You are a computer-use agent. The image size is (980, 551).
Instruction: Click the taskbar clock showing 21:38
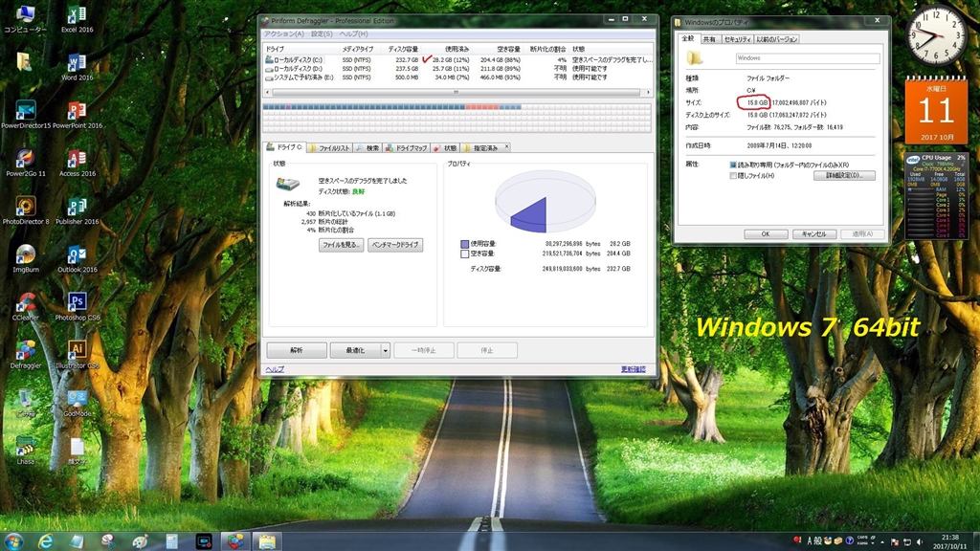[950, 541]
